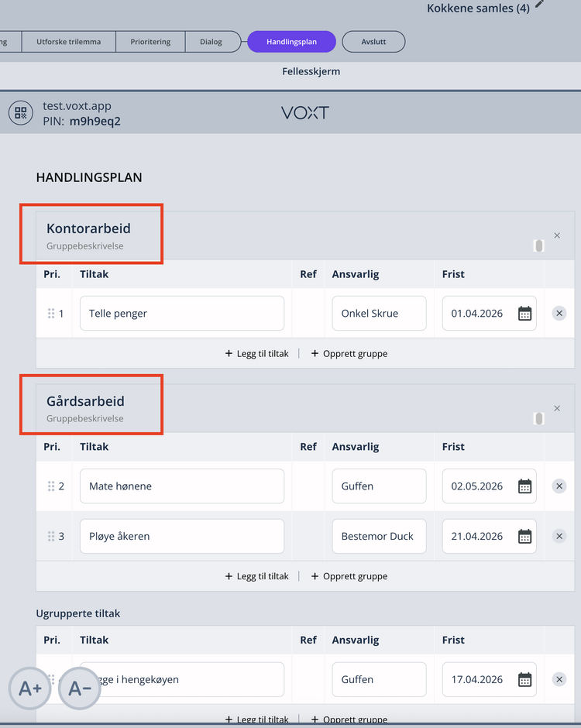Go to the Avslutt step
The image size is (581, 728).
(373, 42)
